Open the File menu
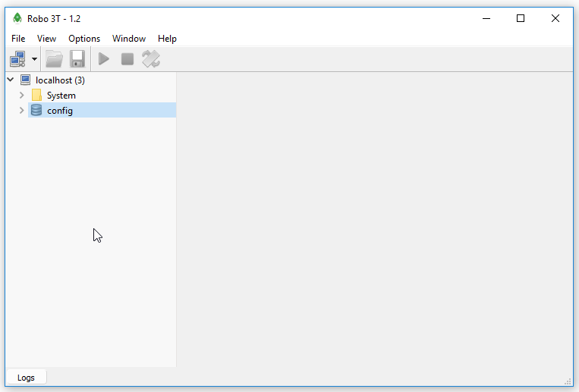 pos(18,39)
